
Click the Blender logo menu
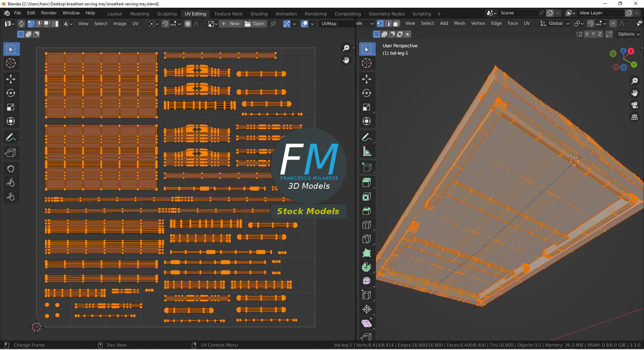click(x=7, y=13)
